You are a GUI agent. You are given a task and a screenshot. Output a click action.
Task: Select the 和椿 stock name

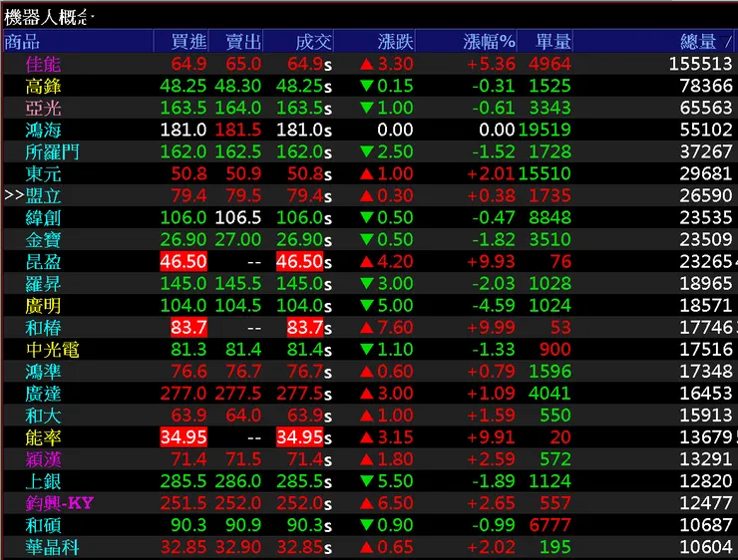tap(43, 327)
